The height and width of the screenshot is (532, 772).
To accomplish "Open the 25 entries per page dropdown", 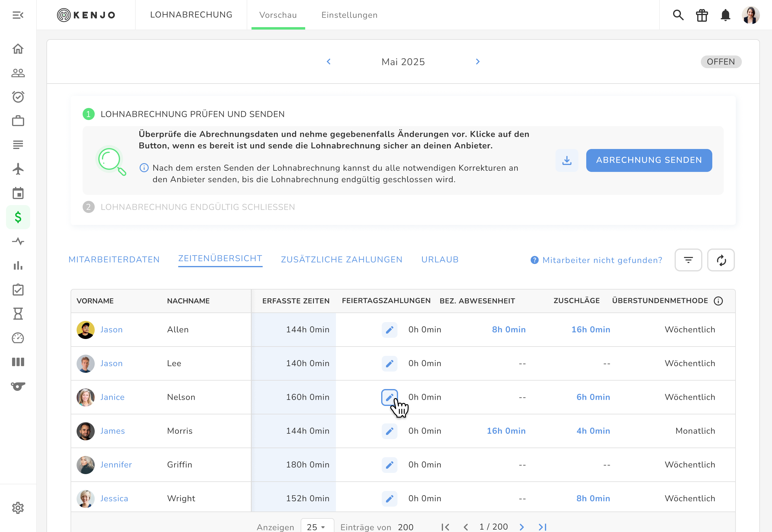I will [x=317, y=527].
